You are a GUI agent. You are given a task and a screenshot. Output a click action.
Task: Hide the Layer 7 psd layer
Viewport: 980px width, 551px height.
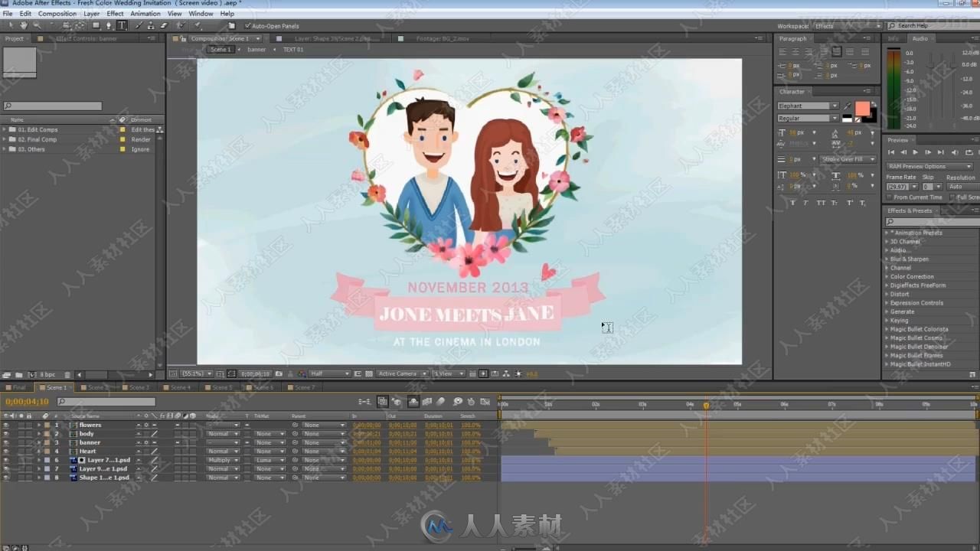point(5,460)
